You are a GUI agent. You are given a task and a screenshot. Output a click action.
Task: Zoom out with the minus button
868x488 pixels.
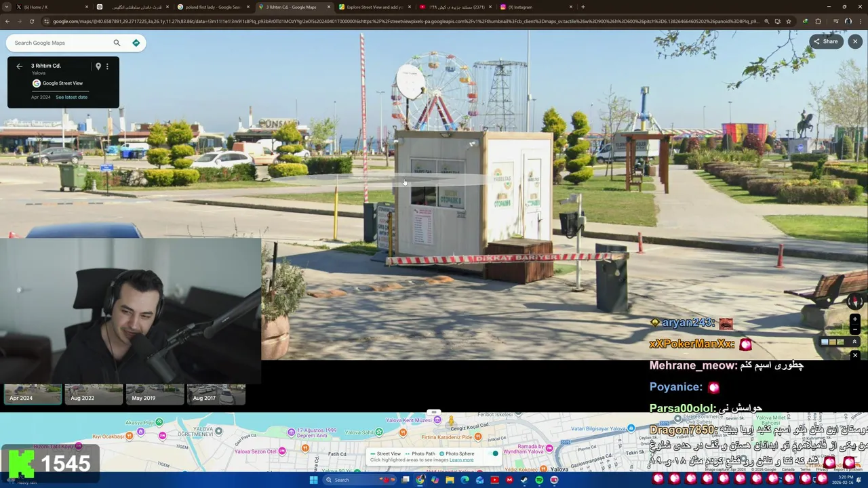[x=854, y=329]
